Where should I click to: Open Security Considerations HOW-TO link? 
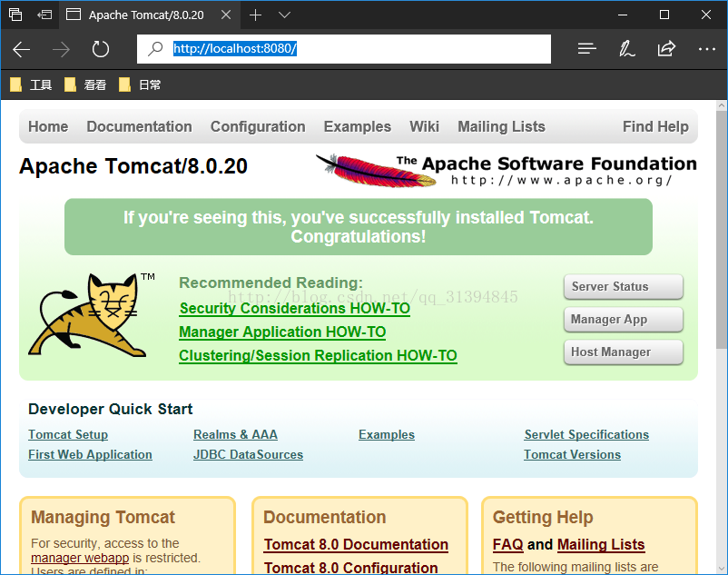(x=294, y=309)
